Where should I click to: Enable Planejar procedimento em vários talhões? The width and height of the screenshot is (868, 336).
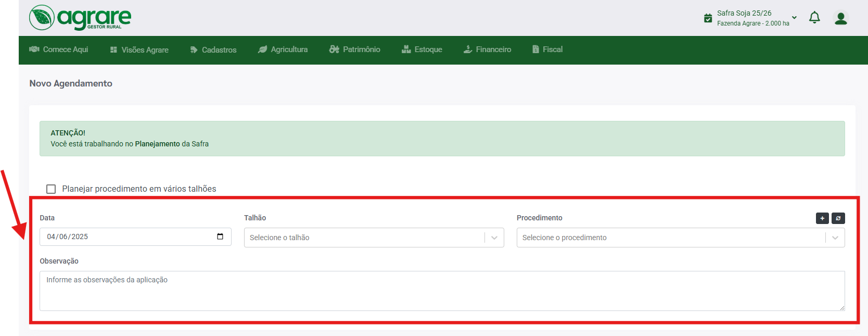tap(51, 189)
